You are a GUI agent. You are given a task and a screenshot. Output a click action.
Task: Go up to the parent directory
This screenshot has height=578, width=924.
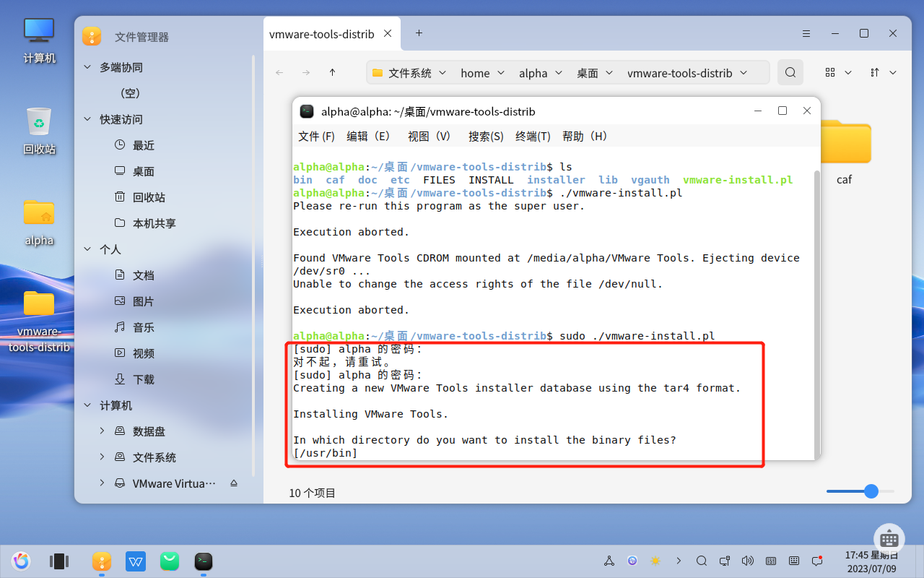332,72
